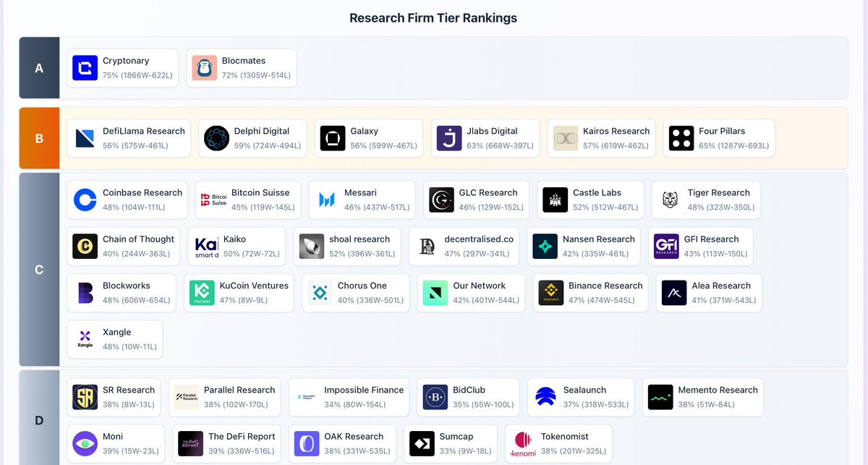This screenshot has height=465, width=868.
Task: Click the Parallel Research logo
Action: point(186,397)
